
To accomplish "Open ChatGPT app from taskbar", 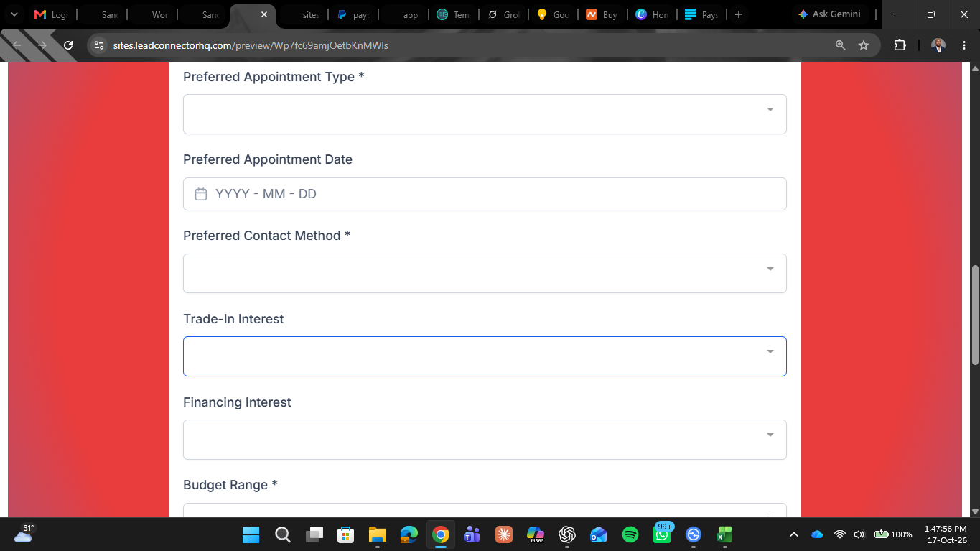I will pos(567,534).
